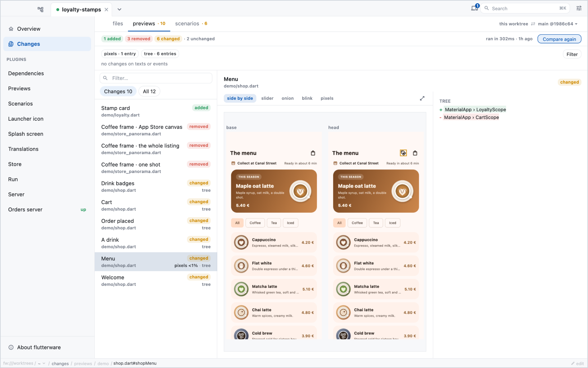Open the Orders server plugin
Image resolution: width=588 pixels, height=368 pixels.
coord(47,210)
